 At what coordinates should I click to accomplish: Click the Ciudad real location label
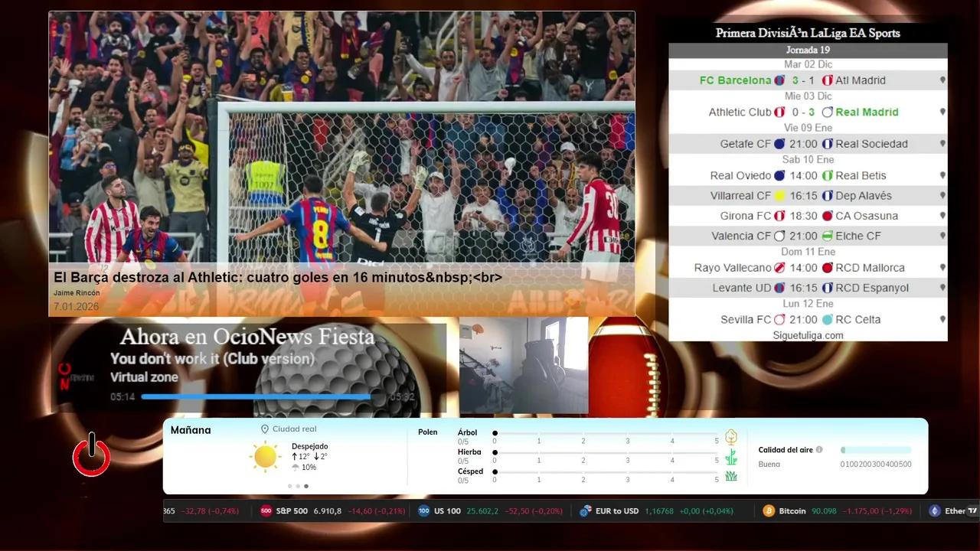point(294,429)
